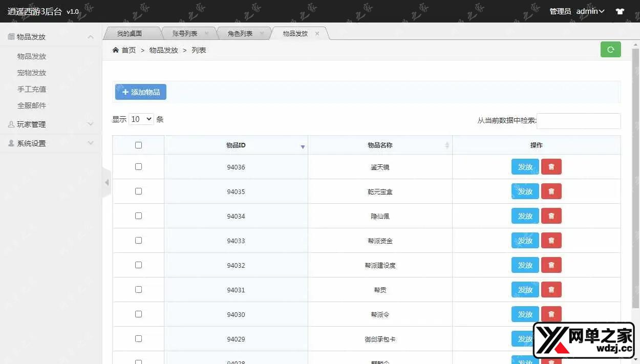The image size is (640, 364).
Task: Select checkbox for row 94032
Action: [138, 265]
